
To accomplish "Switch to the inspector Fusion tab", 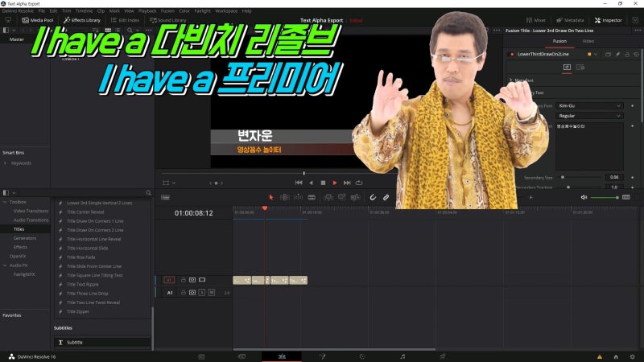I will pos(559,41).
